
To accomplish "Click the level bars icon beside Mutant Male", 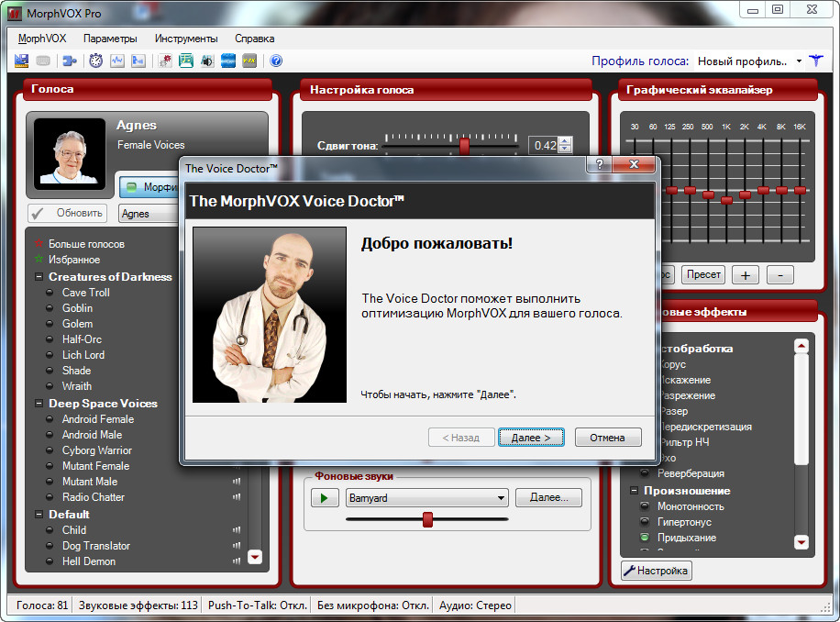I will (x=237, y=482).
